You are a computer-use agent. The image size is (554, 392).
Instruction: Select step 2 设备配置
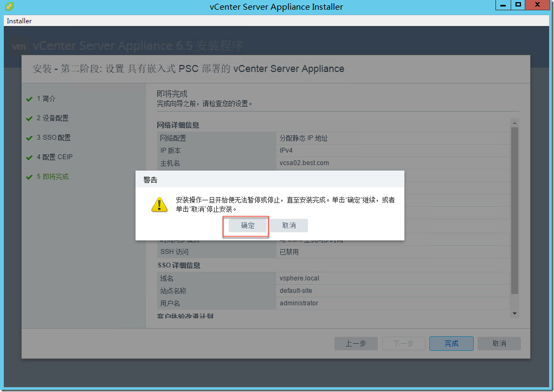coord(52,118)
